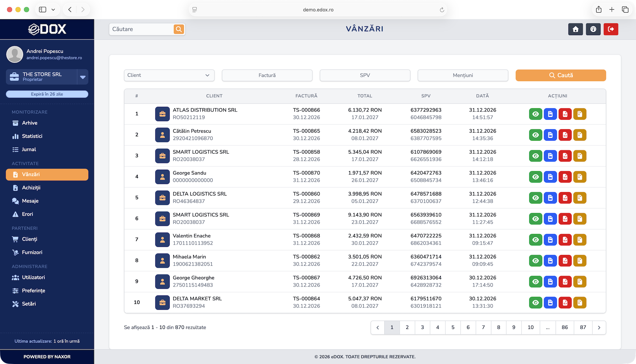Click the Expiră în 26 zile bar
Screen dimensions: 636x364
tap(47, 94)
